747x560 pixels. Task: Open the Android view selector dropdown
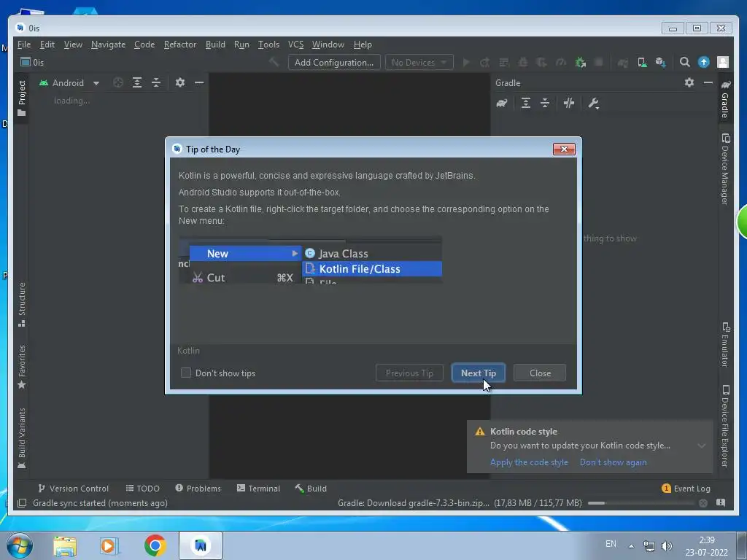(x=69, y=83)
